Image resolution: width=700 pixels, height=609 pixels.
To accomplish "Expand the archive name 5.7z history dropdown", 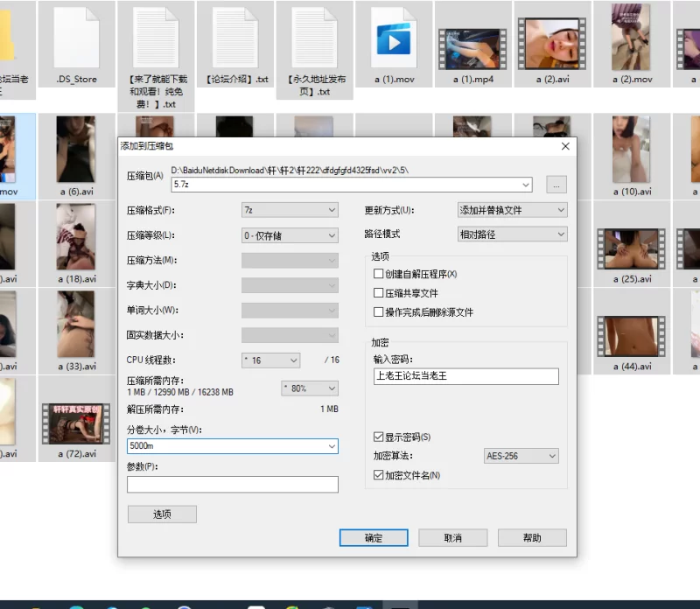I will (x=526, y=185).
